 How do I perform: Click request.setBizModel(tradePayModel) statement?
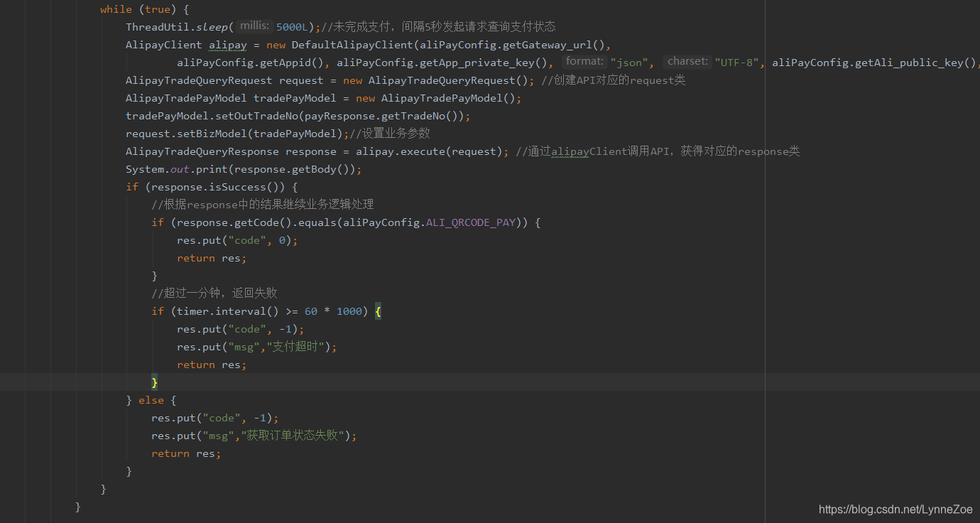237,134
